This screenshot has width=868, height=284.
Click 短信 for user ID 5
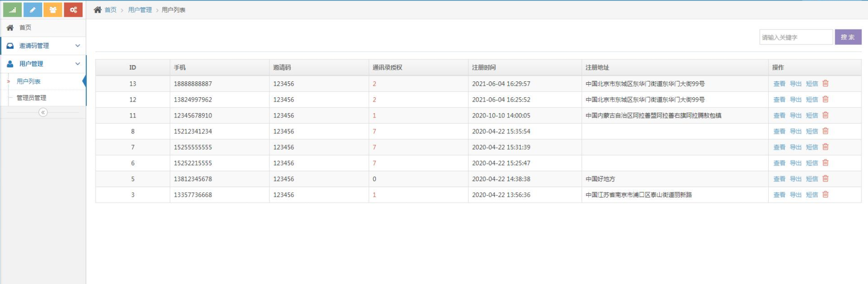click(812, 179)
